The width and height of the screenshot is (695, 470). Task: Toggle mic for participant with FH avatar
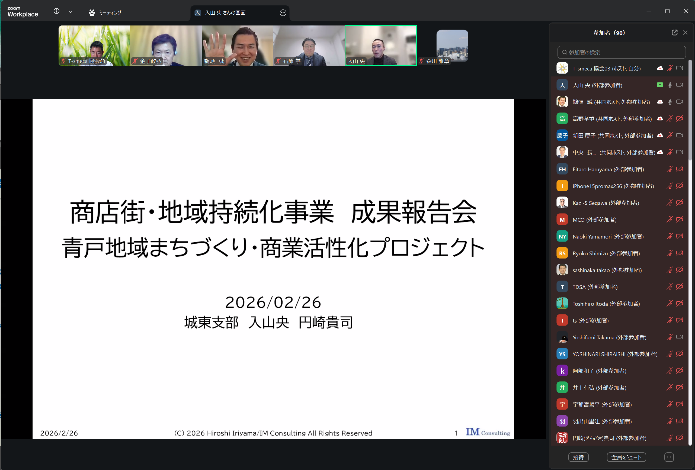[668, 169]
